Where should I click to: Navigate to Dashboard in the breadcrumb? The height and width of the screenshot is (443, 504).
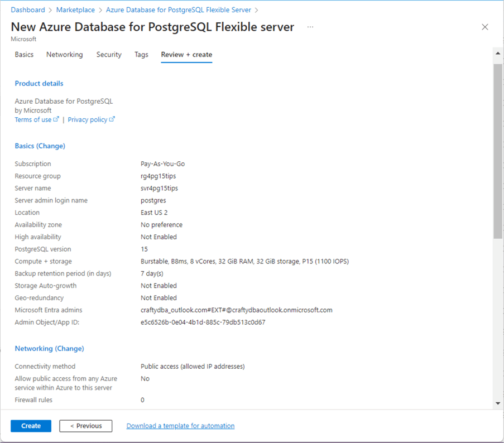(28, 10)
